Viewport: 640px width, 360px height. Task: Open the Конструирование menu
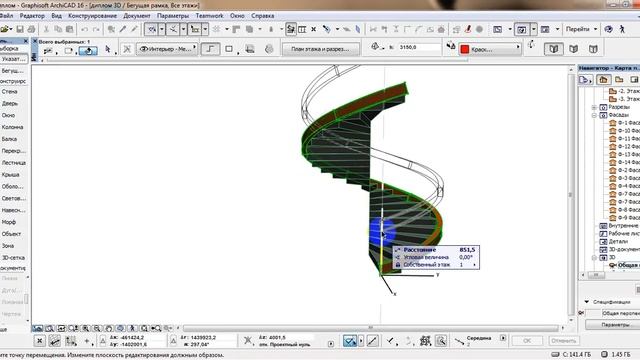[x=93, y=16]
